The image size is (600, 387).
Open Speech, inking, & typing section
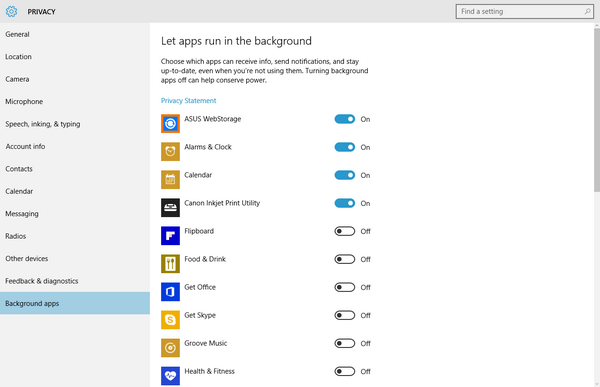[75, 124]
